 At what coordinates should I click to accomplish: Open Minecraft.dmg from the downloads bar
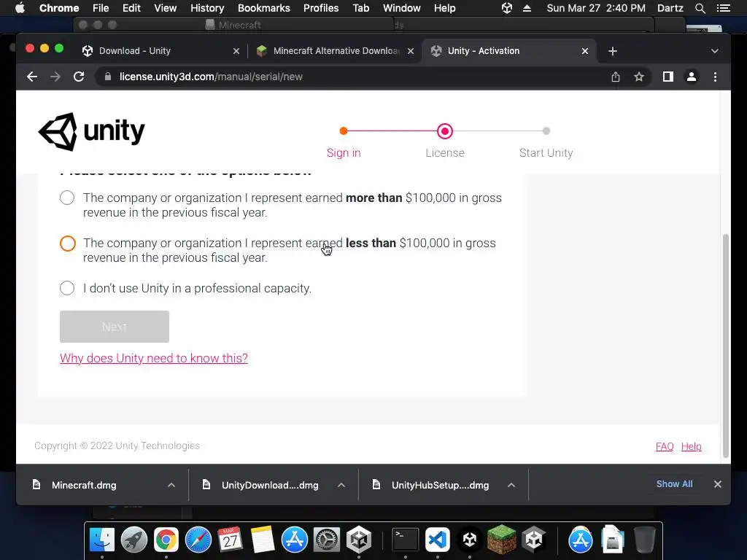pyautogui.click(x=84, y=485)
